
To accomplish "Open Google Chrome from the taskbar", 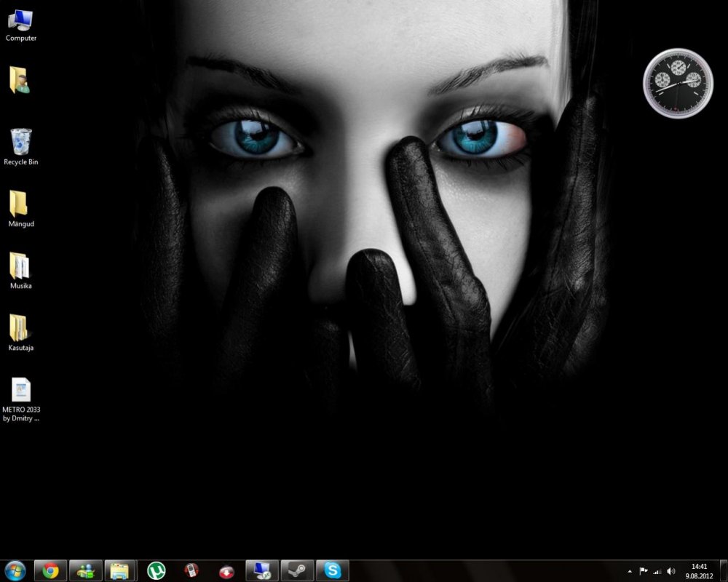I will (50, 570).
